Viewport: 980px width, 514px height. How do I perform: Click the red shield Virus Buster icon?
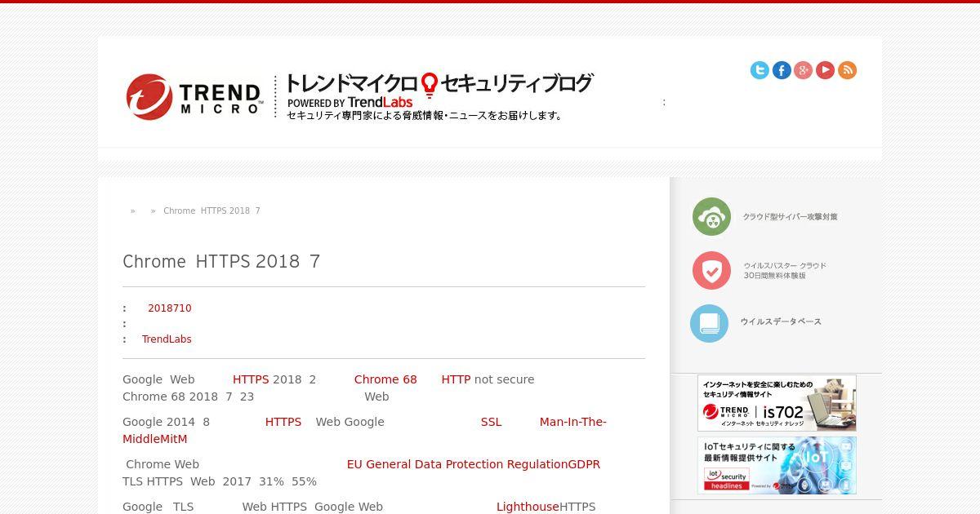pos(711,270)
